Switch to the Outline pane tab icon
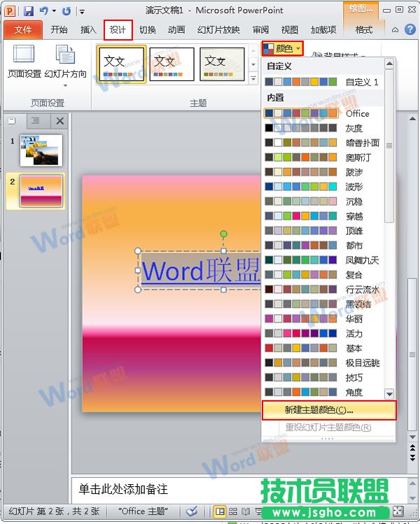The image size is (420, 524). 35,121
